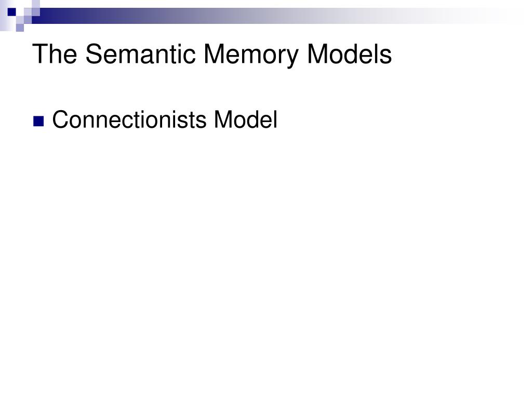Image resolution: width=532 pixels, height=399 pixels.
Task: Click the dark navy square in corner decoration
Action: click(11, 12)
